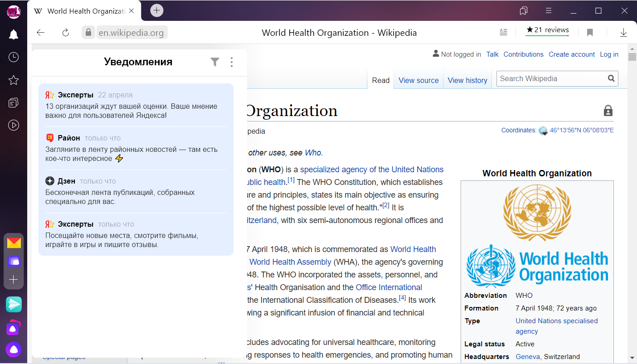This screenshot has height=364, width=637.
Task: Filter notifications with funnel icon
Action: pos(215,62)
